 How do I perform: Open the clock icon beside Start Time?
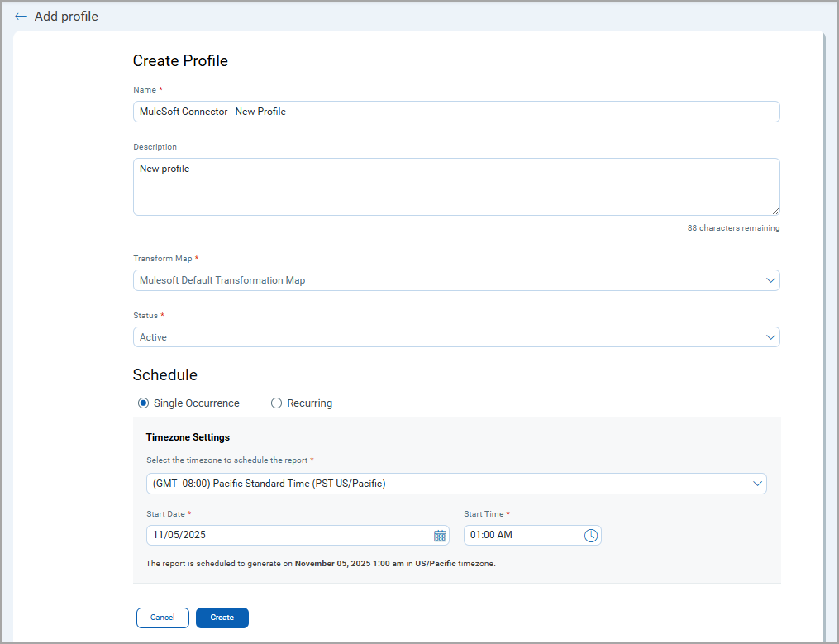[x=591, y=536]
